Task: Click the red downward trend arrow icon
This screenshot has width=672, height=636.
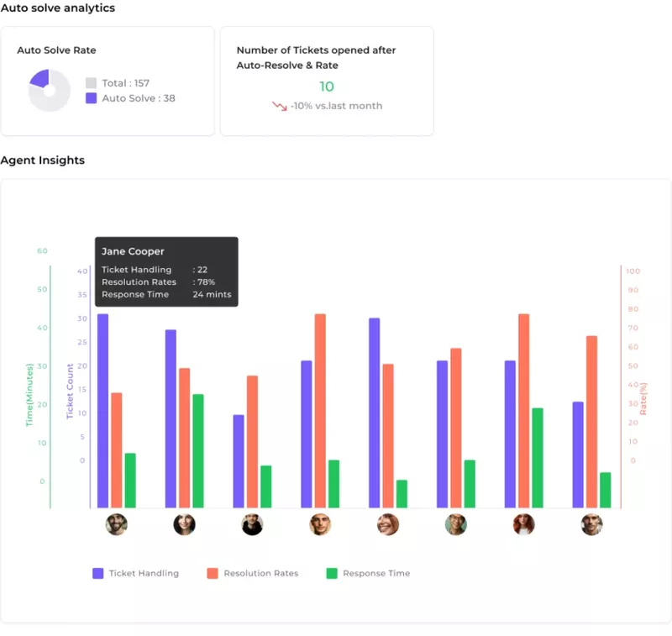Action: tap(278, 106)
